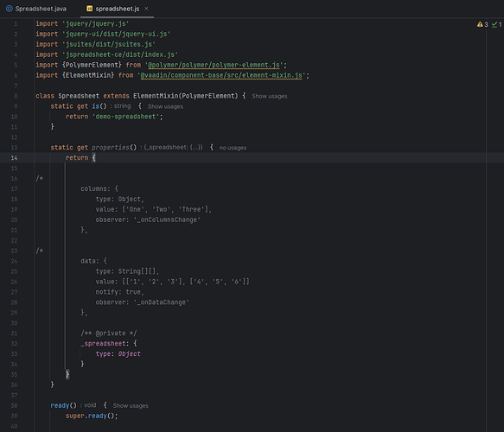Screen dimensions: 504x432
Task: Click 'Show usages' hint next to is()
Action: [x=165, y=106]
